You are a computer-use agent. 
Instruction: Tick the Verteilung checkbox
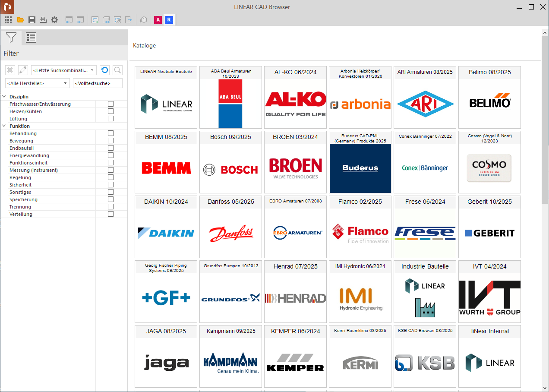click(111, 214)
